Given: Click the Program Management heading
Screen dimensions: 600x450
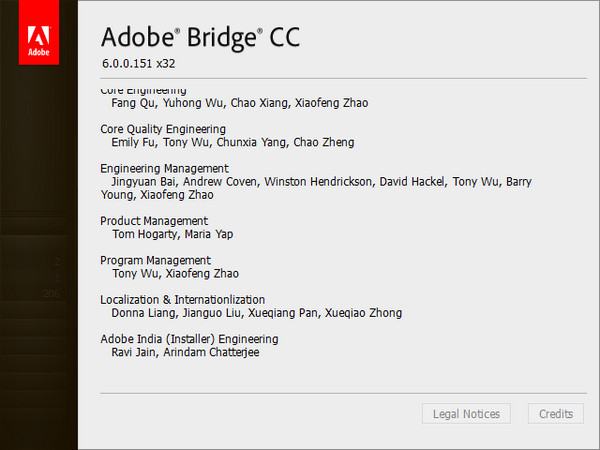Looking at the screenshot, I should tap(153, 260).
